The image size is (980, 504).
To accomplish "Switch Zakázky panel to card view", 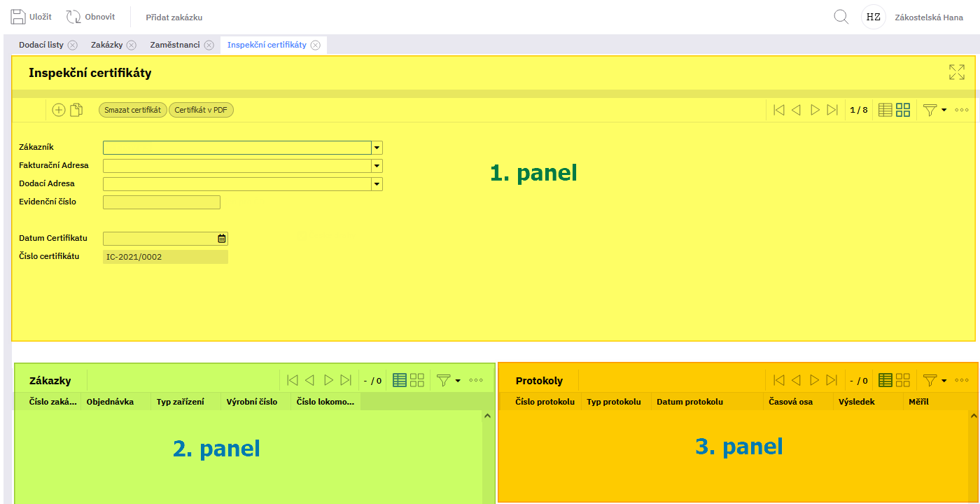I will [x=417, y=380].
